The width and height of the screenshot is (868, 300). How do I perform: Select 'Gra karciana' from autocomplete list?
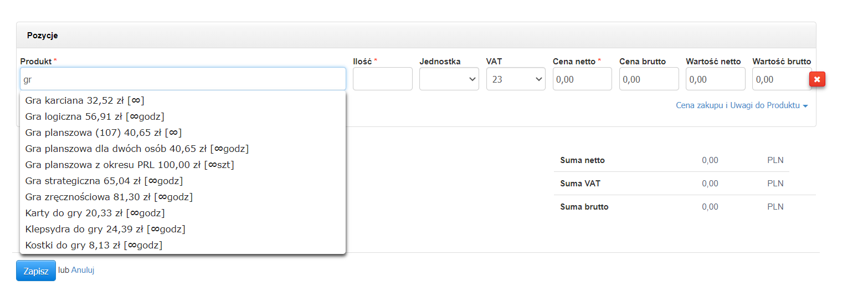pyautogui.click(x=85, y=100)
